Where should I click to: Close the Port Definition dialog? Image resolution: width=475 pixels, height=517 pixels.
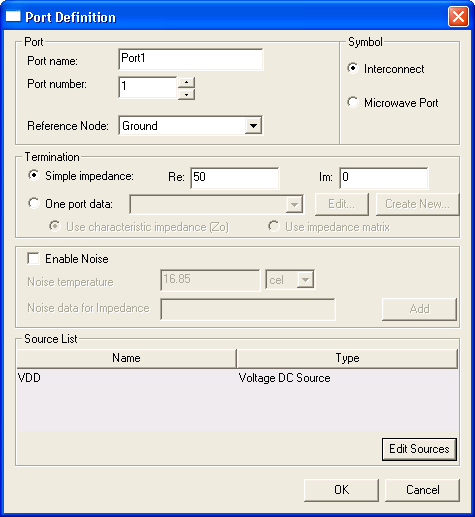pos(458,16)
